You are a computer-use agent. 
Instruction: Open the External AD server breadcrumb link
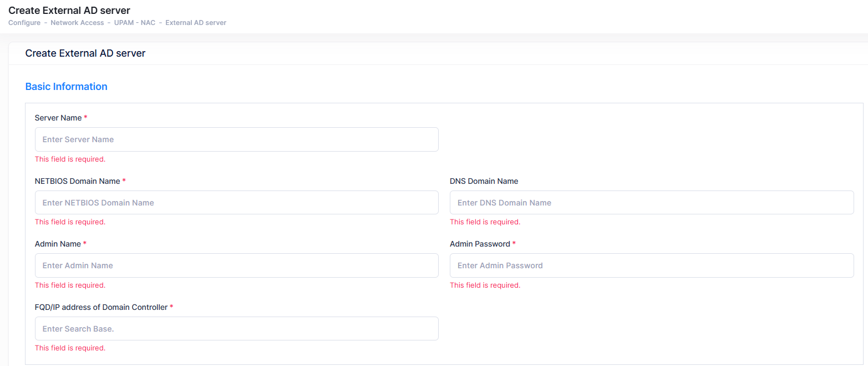[x=196, y=23]
